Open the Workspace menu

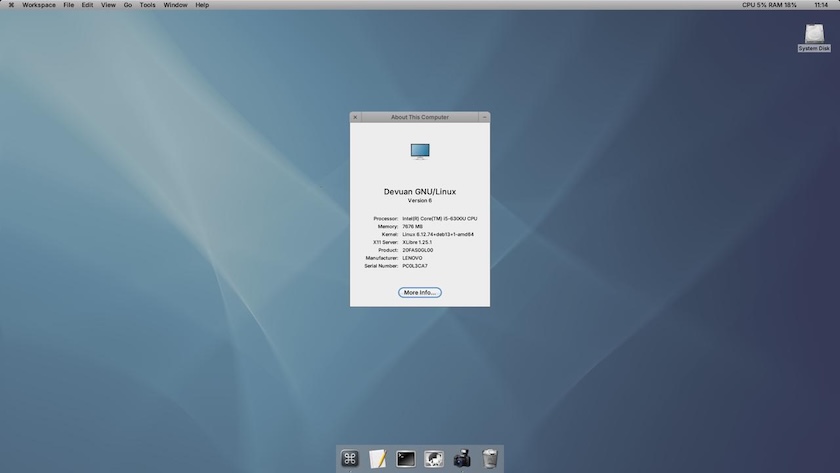click(39, 5)
